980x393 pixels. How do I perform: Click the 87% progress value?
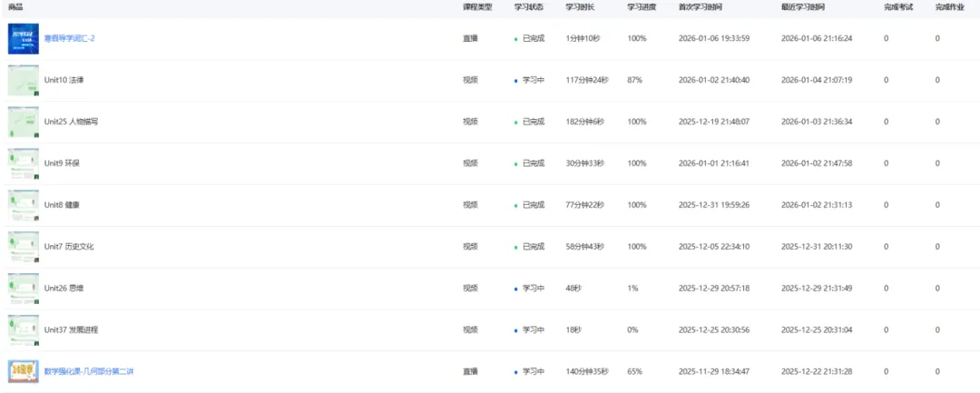(x=634, y=81)
